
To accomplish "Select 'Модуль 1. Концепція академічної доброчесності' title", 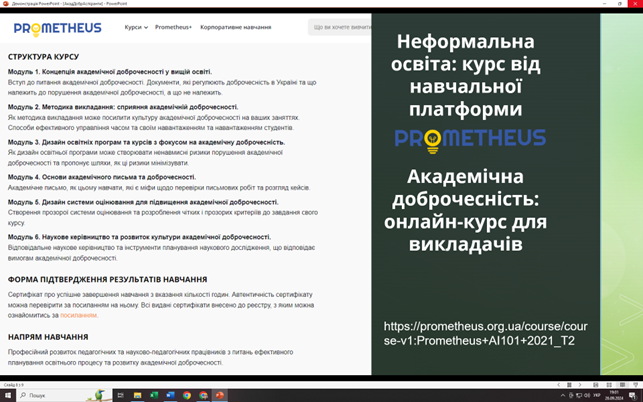I will [x=110, y=72].
